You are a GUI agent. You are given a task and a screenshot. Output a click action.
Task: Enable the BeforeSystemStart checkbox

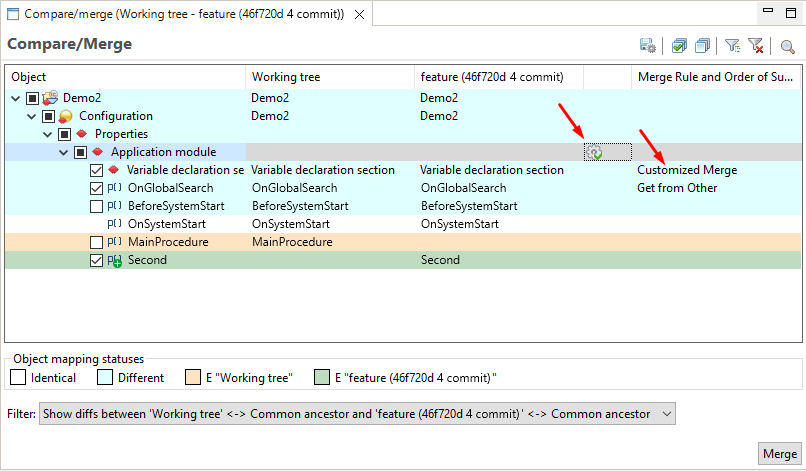tap(96, 206)
